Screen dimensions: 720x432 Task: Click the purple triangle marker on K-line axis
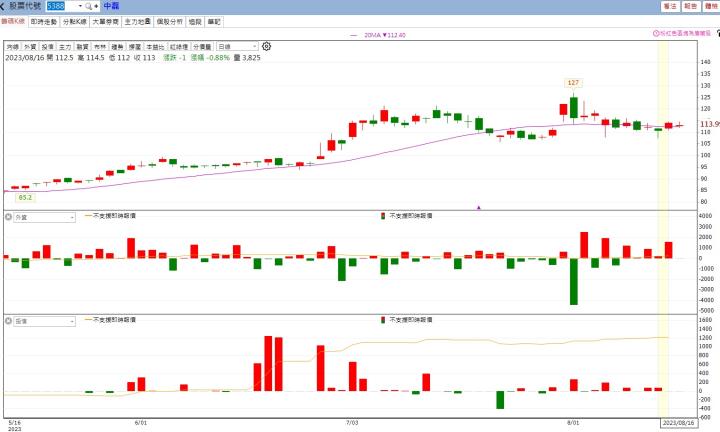pos(478,208)
